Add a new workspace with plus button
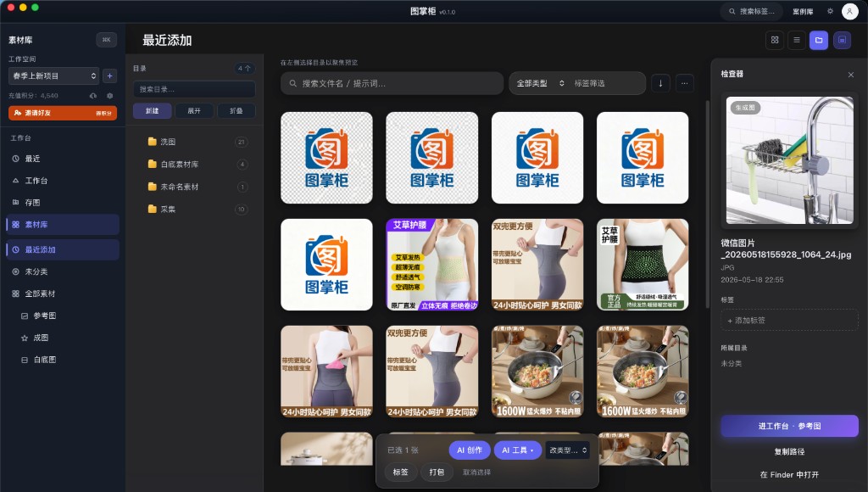Image resolution: width=868 pixels, height=492 pixels. click(109, 75)
